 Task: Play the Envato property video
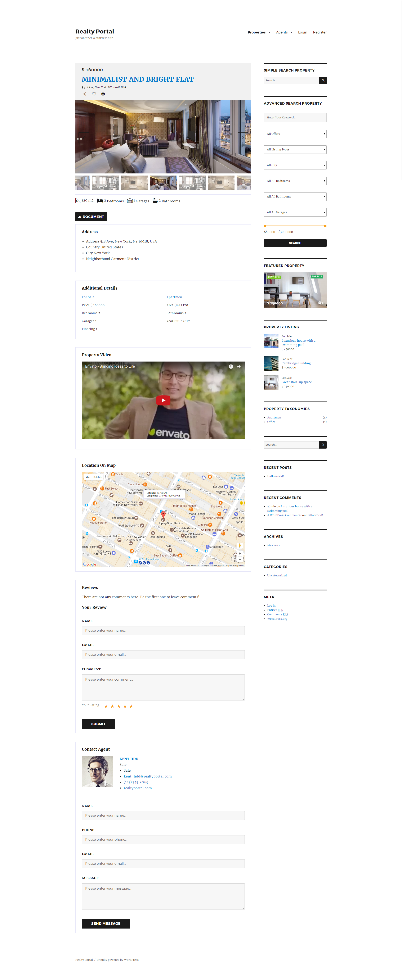click(x=163, y=400)
